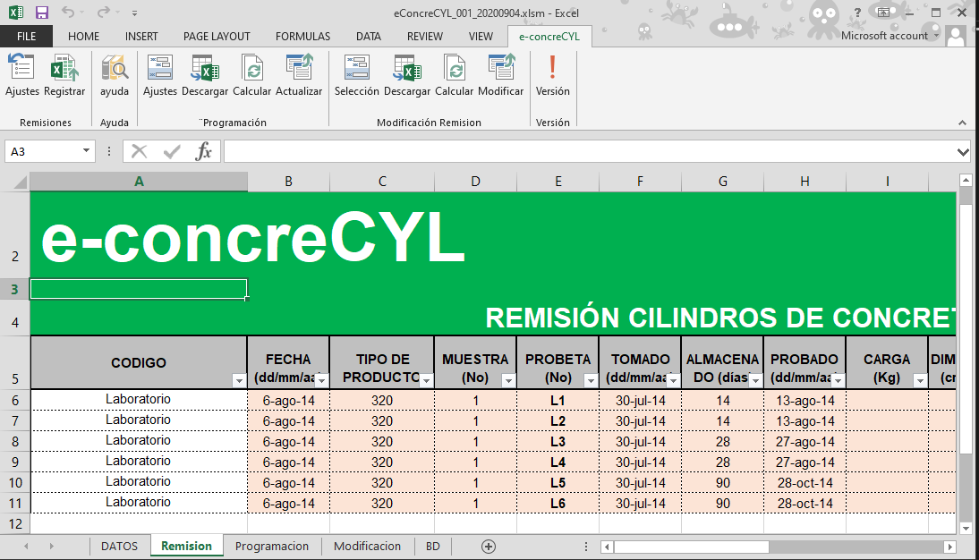Add a new sheet with plus button

pyautogui.click(x=489, y=546)
